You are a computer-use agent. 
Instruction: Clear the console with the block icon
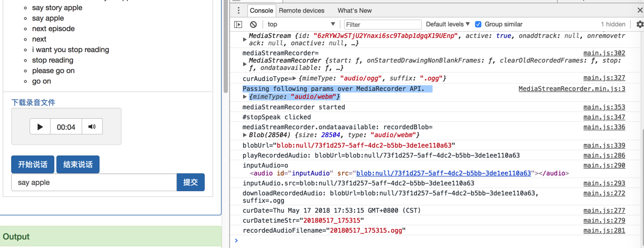pyautogui.click(x=253, y=24)
